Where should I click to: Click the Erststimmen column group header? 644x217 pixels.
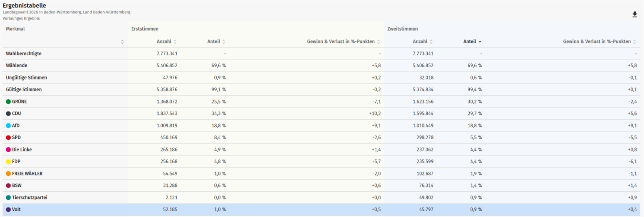pos(145,29)
